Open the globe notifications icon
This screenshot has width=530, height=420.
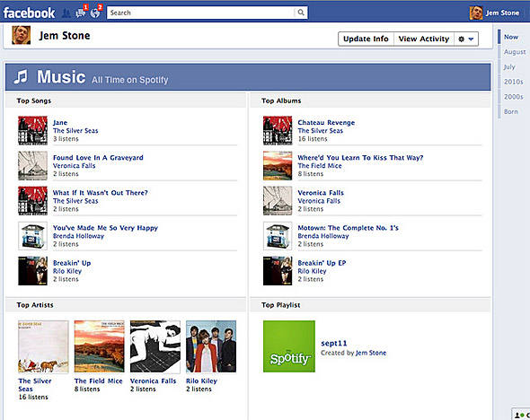coord(95,13)
